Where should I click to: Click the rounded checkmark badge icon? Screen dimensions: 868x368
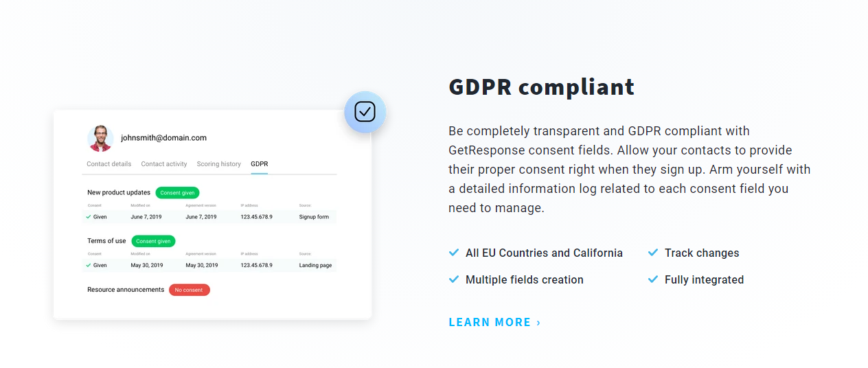[x=365, y=112]
